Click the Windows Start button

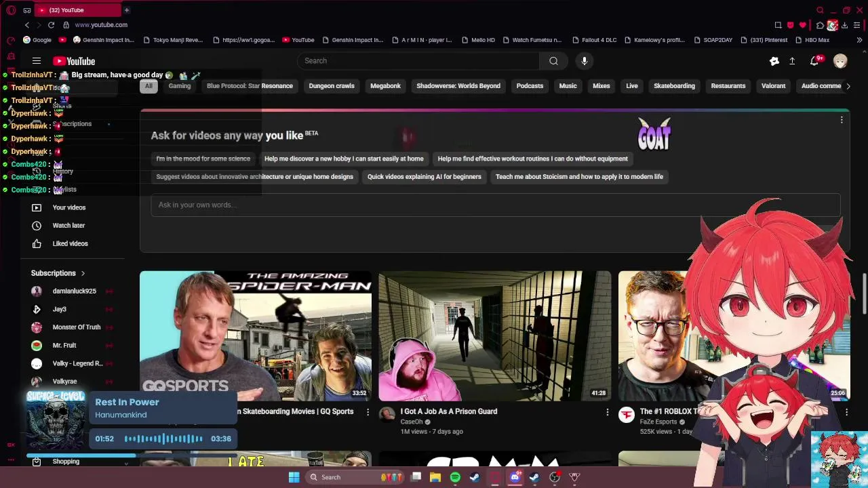click(294, 477)
